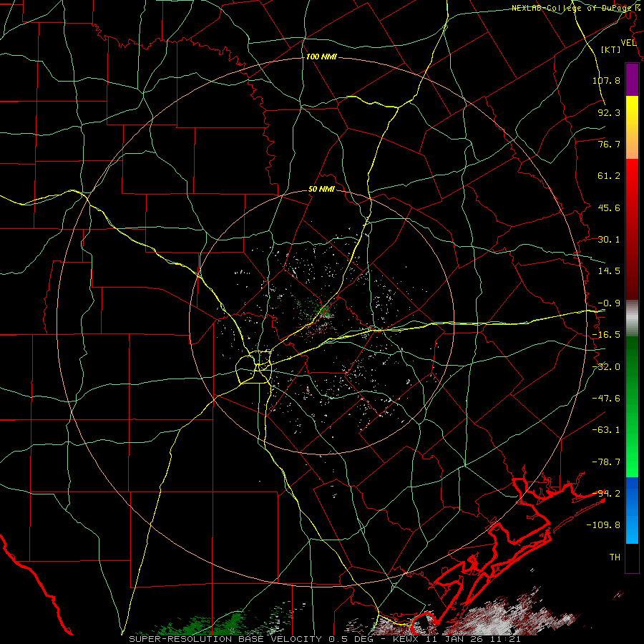644x644 pixels.
Task: Select the -78.7 legend value
Action: [606, 462]
